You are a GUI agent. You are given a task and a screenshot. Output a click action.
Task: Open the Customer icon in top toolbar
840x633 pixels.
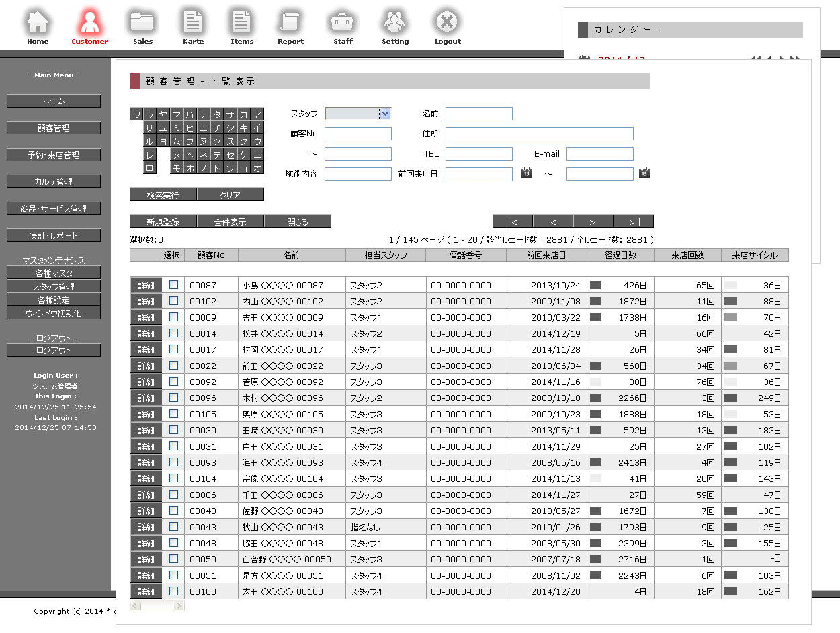(x=89, y=26)
